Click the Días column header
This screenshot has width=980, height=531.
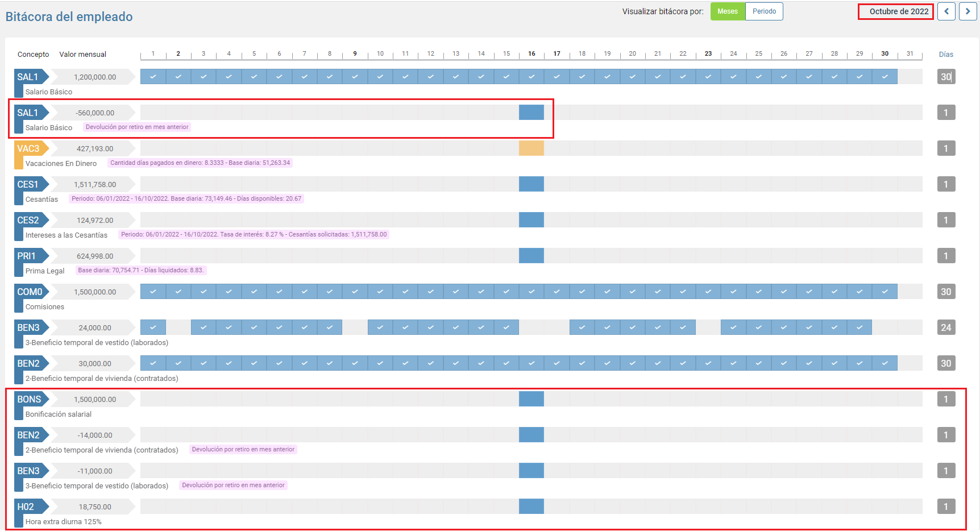(x=946, y=55)
